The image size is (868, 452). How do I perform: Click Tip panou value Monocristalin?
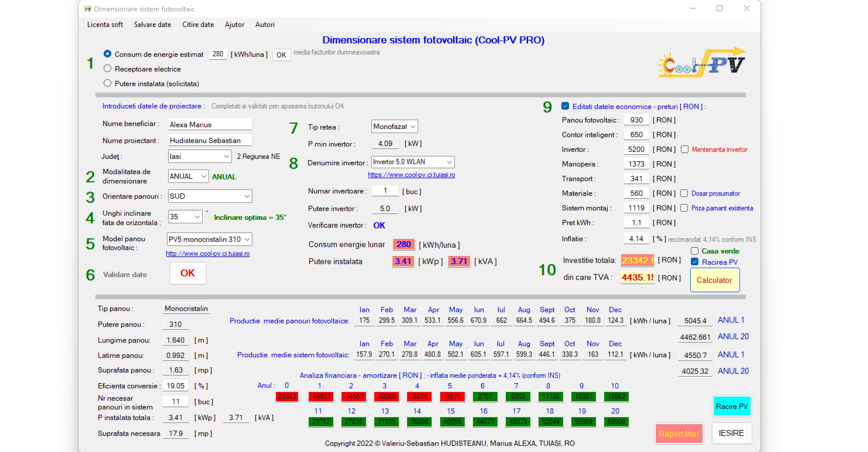click(186, 308)
